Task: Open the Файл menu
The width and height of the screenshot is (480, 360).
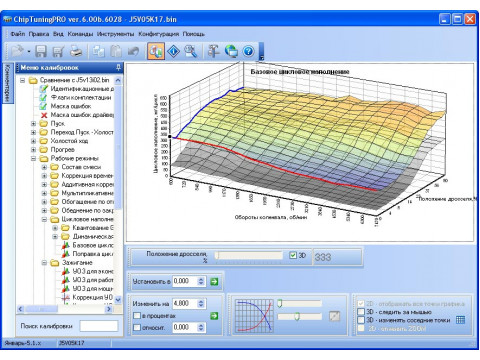Action: [18, 34]
